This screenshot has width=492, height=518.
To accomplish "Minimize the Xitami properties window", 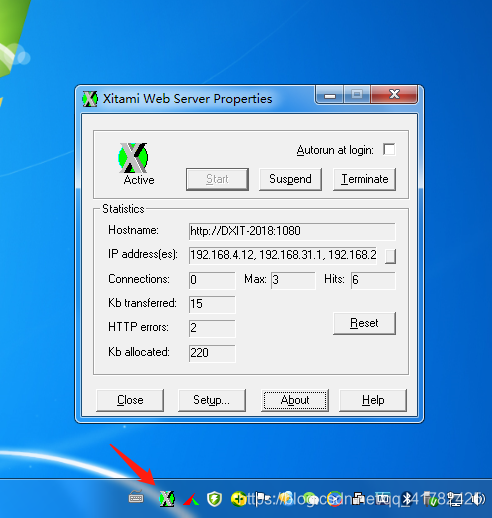I will (x=329, y=95).
